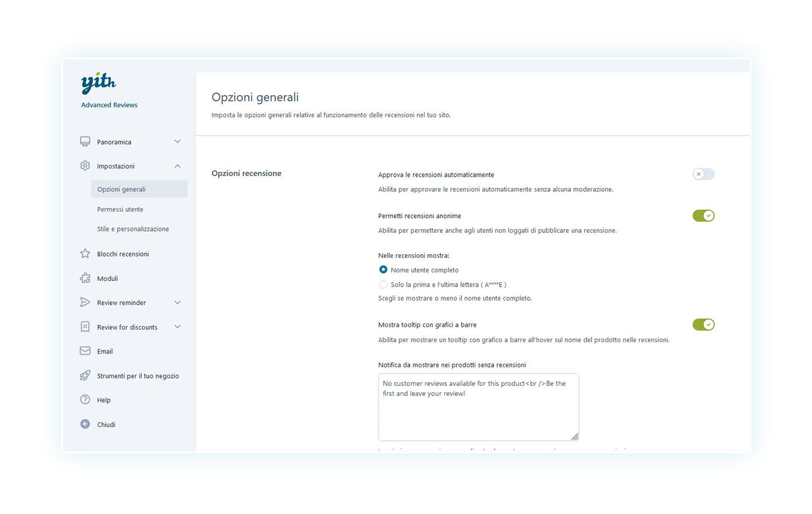Open the Moduli menu label
Viewport: 812px width, 514px height.
coord(107,279)
